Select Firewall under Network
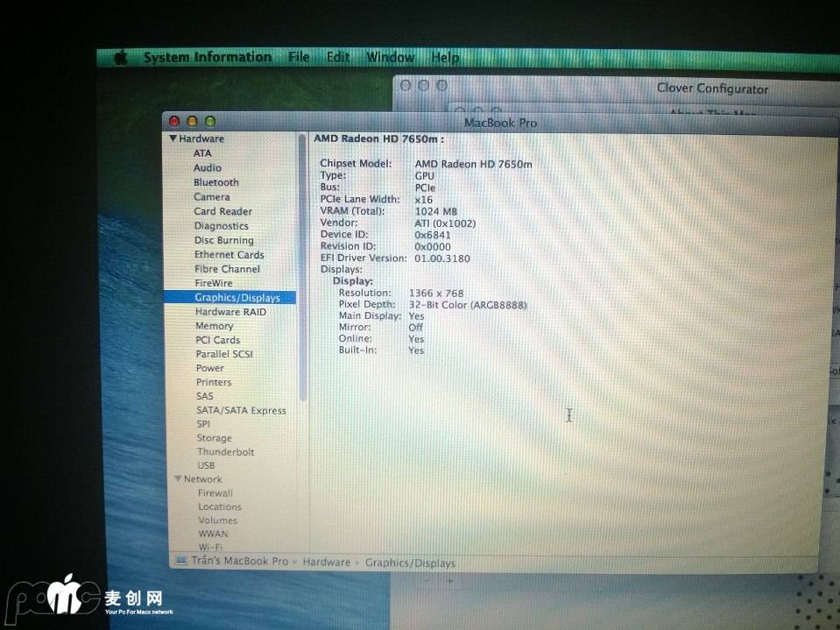Viewport: 840px width, 630px height. (215, 493)
